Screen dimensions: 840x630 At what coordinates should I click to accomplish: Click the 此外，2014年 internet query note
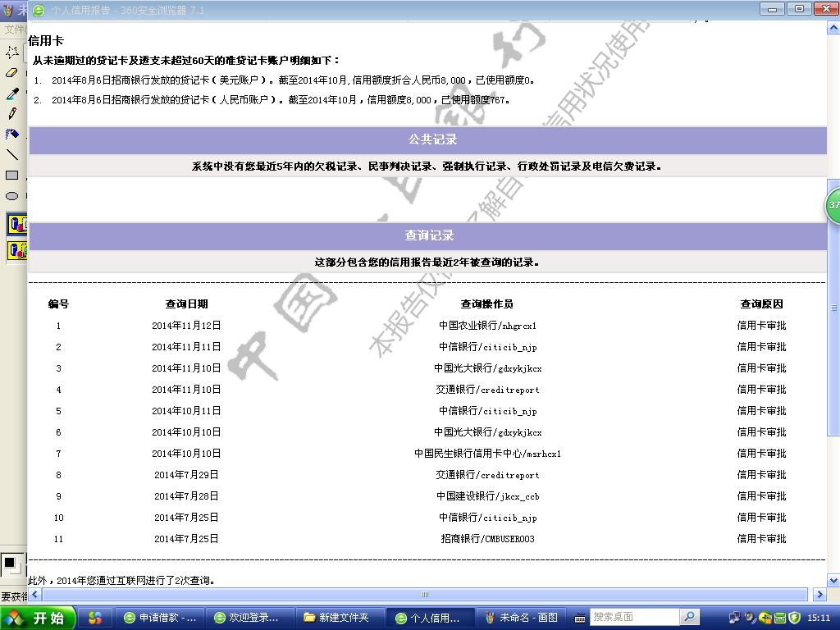[121, 581]
